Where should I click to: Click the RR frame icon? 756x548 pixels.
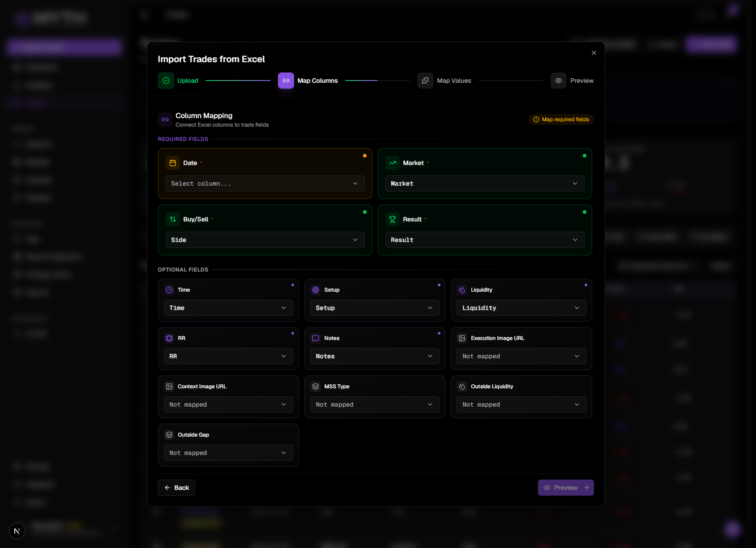click(x=169, y=338)
